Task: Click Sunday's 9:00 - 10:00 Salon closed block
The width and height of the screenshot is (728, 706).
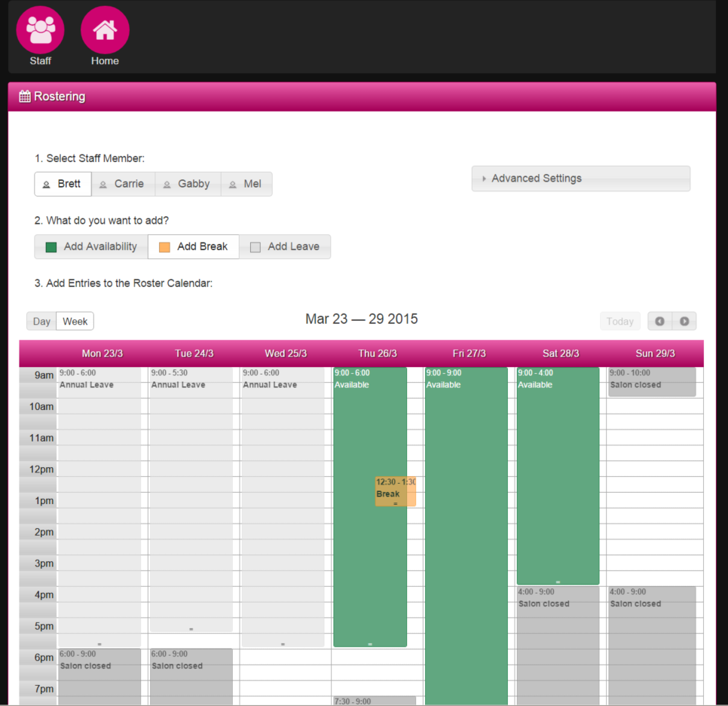Action: coord(653,382)
